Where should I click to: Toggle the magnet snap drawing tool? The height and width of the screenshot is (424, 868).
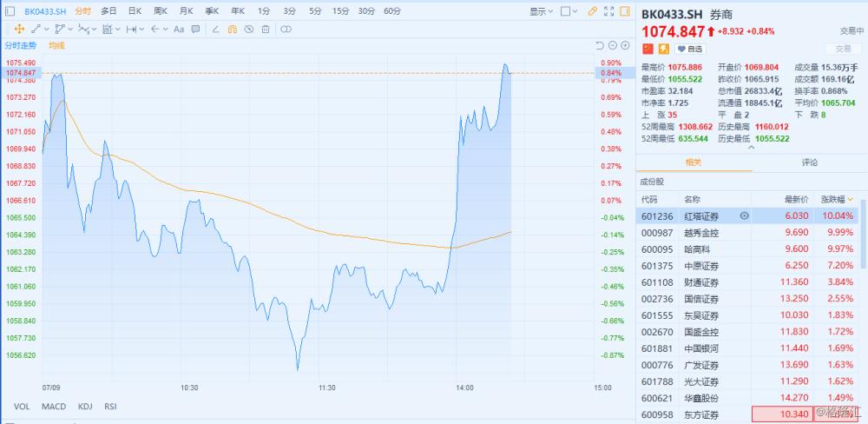(232, 29)
